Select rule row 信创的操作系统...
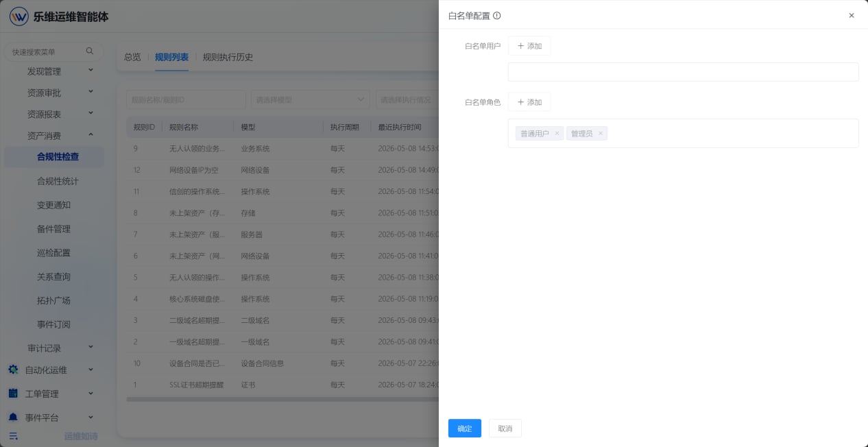The width and height of the screenshot is (868, 447). 282,191
